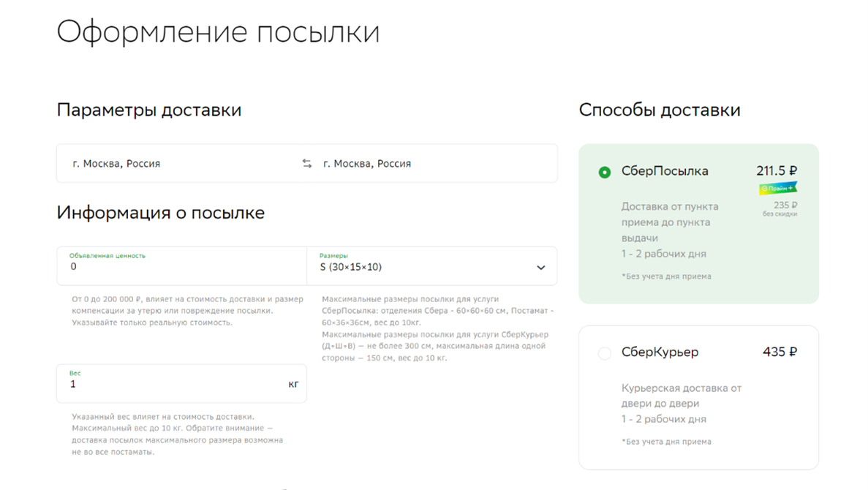
Task: Click the СберПосылка delivery card title
Action: point(664,171)
